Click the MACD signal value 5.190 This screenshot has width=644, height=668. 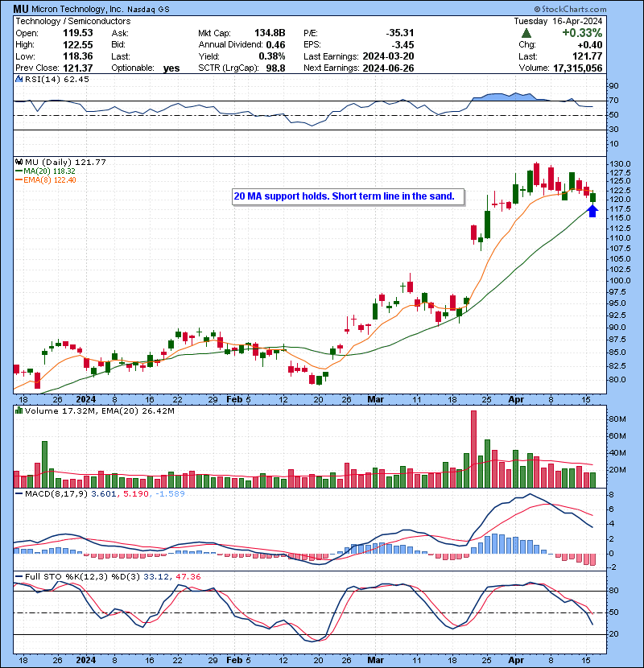pyautogui.click(x=136, y=493)
